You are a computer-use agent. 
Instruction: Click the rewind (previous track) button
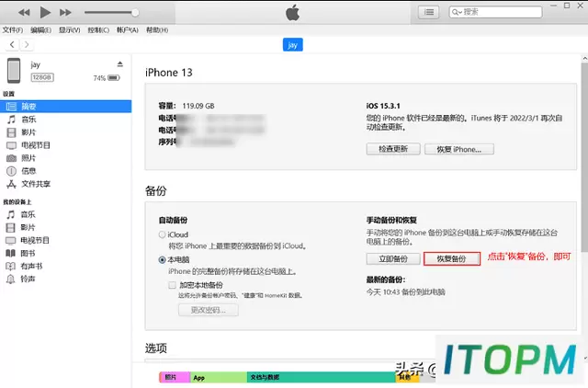tap(25, 13)
